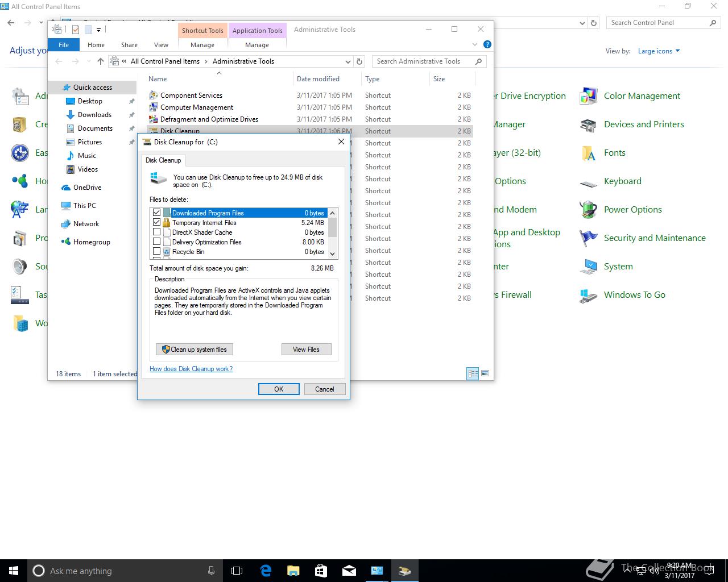Open the File tab in Explorer
Screen dimensions: 728x582
pos(64,45)
